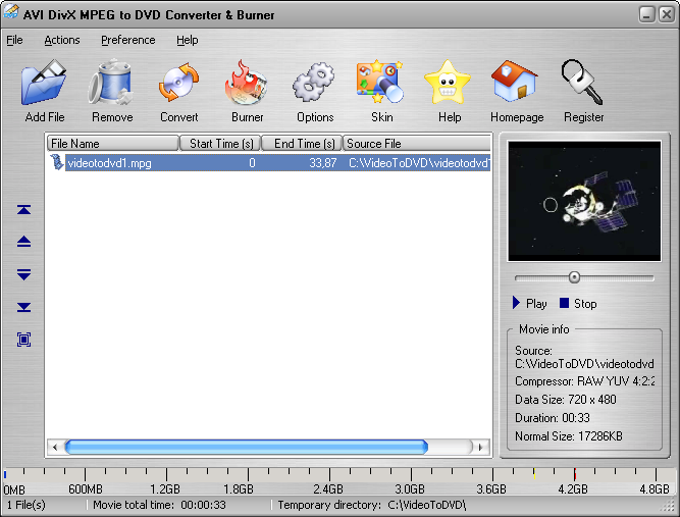Move selected file down one position

[24, 274]
